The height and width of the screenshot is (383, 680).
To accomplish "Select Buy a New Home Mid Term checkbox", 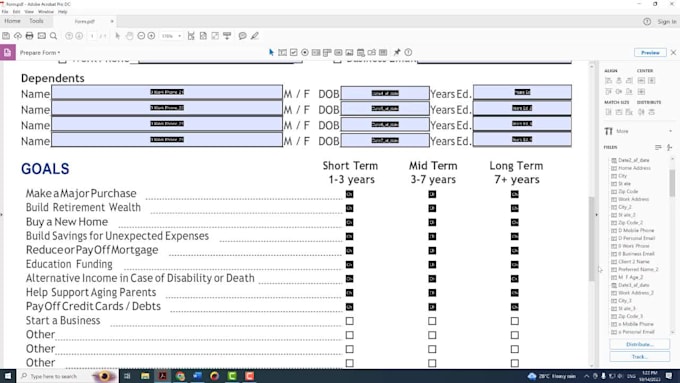I will click(x=432, y=223).
